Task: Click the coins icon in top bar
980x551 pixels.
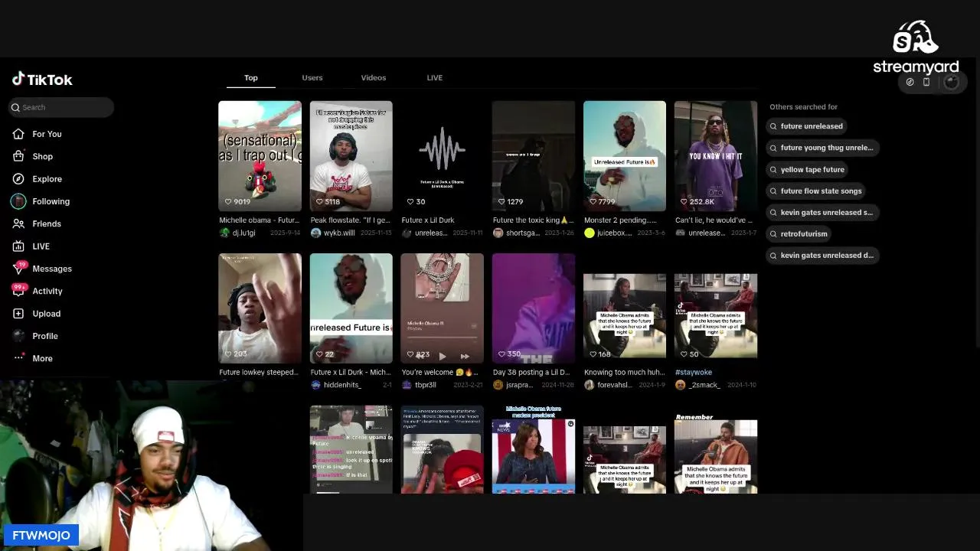Action: coord(910,82)
